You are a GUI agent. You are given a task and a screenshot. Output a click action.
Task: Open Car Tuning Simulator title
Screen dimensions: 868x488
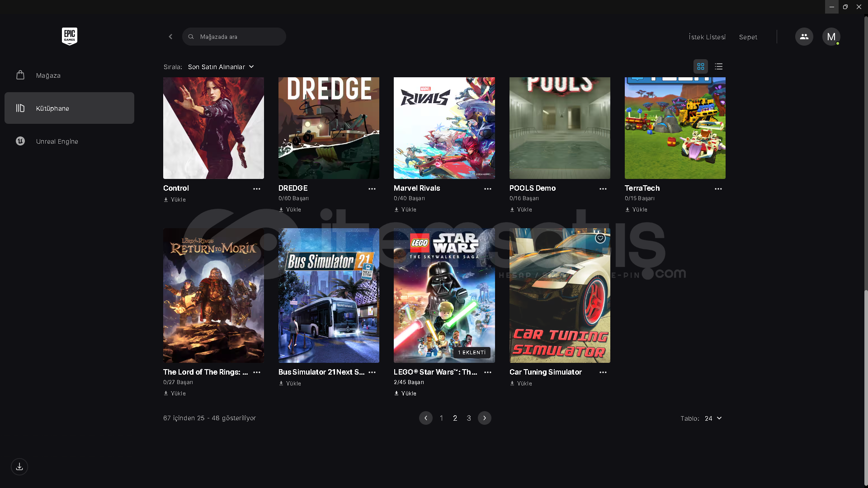(546, 372)
